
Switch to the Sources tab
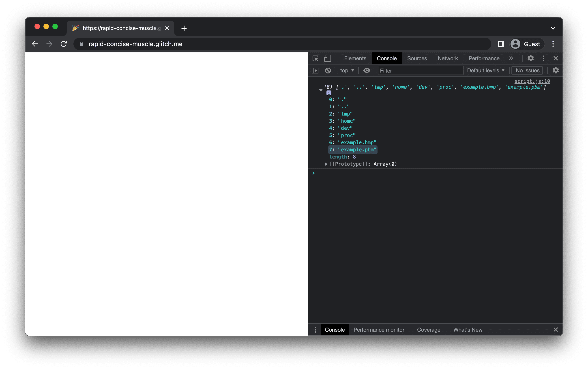(418, 58)
